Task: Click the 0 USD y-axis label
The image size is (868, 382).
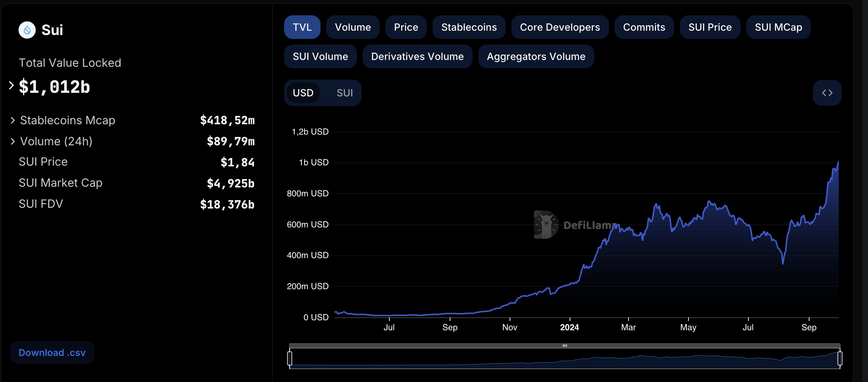Action: click(316, 317)
